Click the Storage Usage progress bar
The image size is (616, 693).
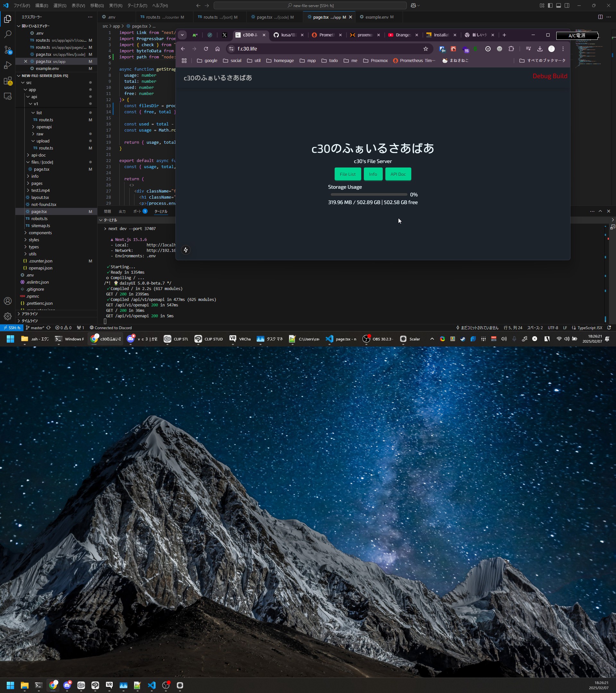pos(369,195)
